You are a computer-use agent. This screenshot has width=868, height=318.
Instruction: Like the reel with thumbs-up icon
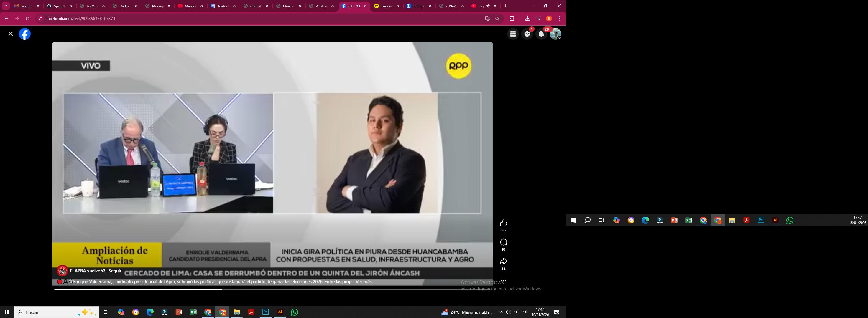tap(503, 223)
